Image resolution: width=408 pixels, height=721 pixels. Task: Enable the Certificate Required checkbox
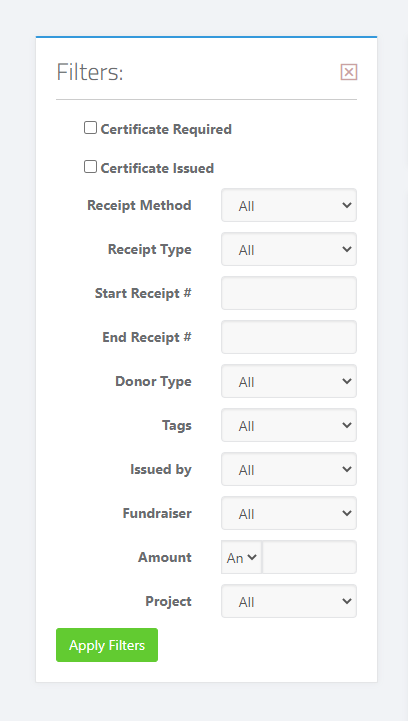click(x=90, y=127)
